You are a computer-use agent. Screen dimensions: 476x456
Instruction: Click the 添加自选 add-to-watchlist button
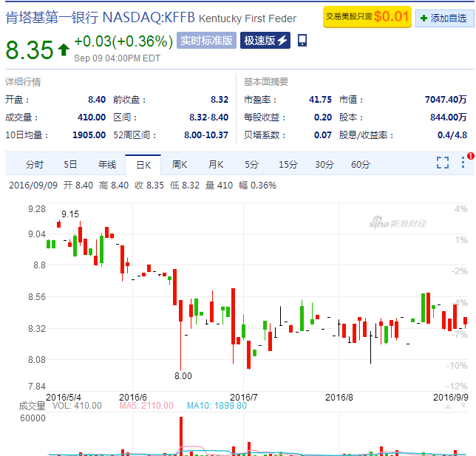pyautogui.click(x=444, y=18)
